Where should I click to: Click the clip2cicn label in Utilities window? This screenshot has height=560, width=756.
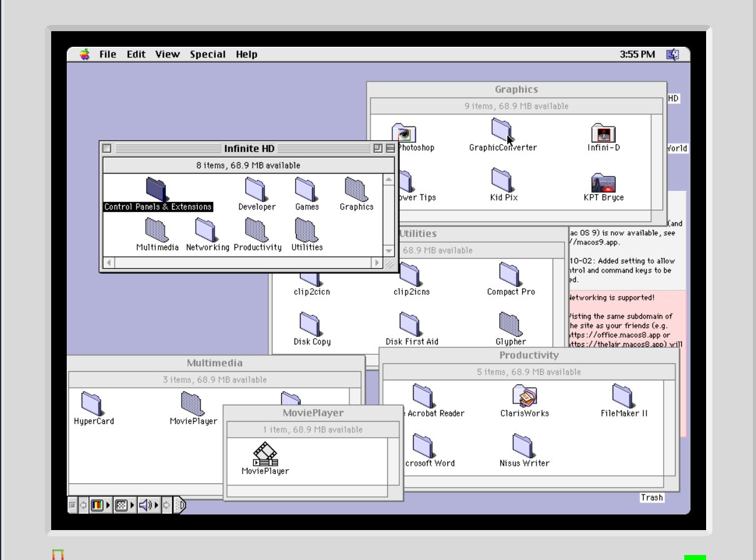(312, 292)
